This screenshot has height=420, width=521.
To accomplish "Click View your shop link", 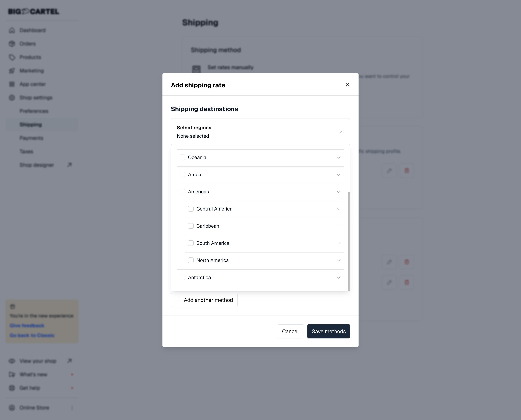I will pos(38,361).
